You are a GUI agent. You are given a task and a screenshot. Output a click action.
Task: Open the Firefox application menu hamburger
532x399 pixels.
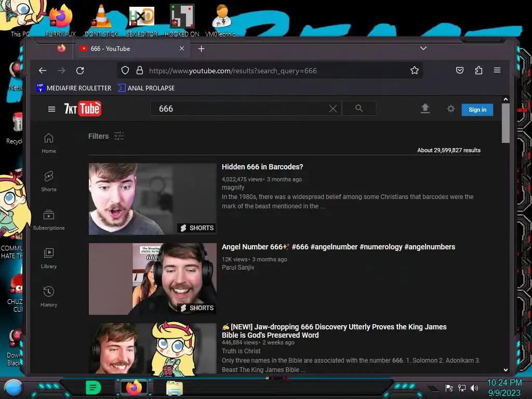pos(497,70)
